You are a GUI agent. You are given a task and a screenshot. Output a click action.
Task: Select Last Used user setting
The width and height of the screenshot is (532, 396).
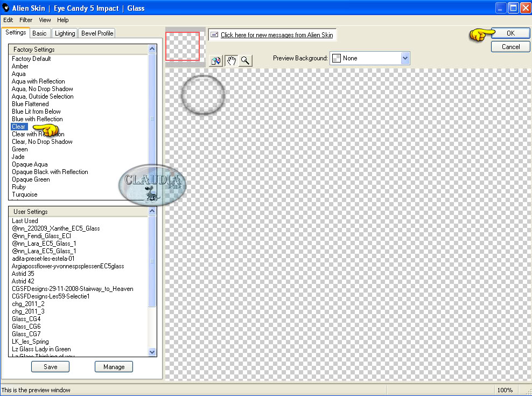[x=25, y=221]
